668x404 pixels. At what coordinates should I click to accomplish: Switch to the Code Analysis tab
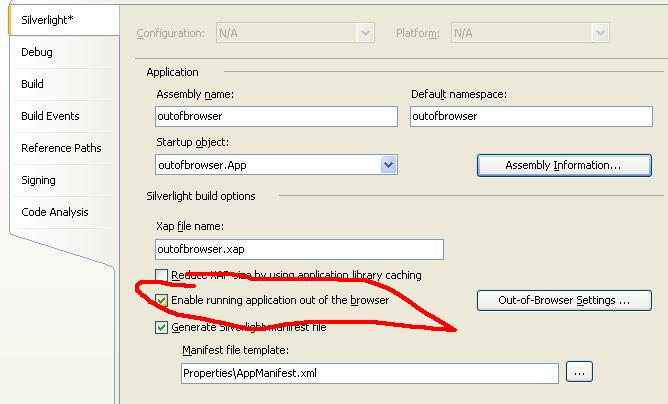55,212
